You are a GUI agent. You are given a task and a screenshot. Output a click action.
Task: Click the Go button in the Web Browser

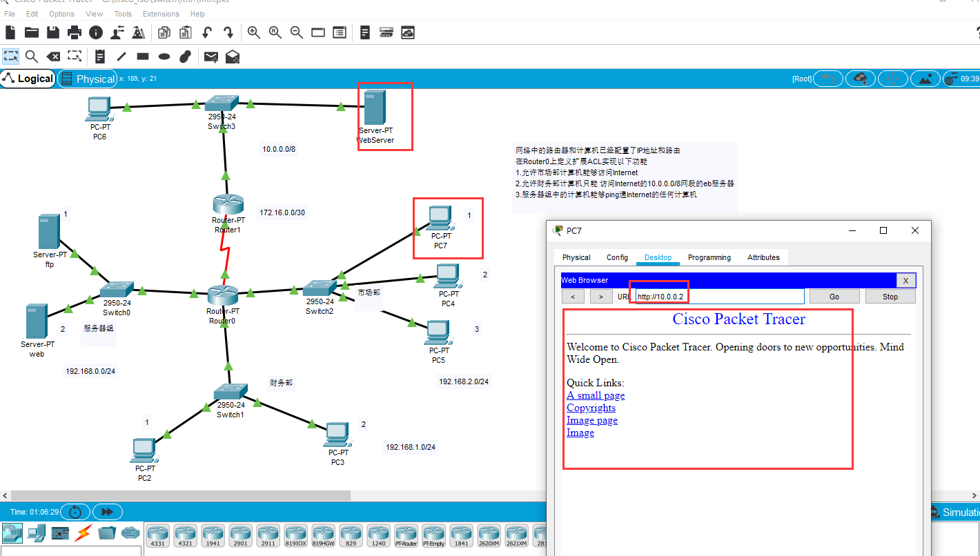point(834,297)
